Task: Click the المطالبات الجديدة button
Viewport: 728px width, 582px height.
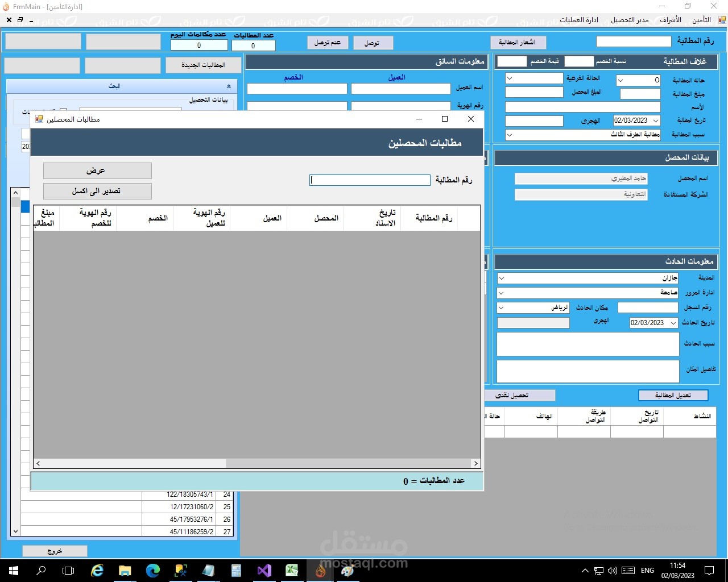Action: [x=204, y=65]
